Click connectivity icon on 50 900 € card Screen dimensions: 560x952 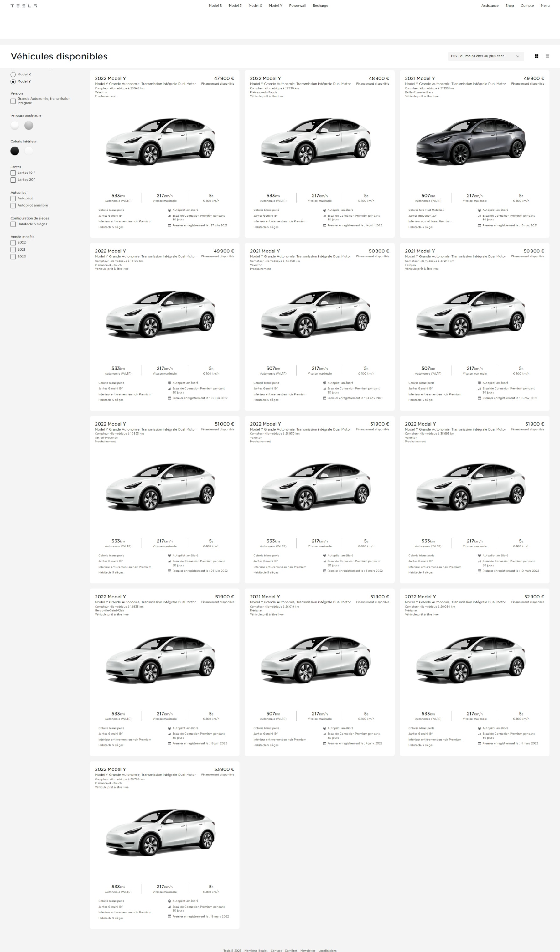click(x=479, y=388)
